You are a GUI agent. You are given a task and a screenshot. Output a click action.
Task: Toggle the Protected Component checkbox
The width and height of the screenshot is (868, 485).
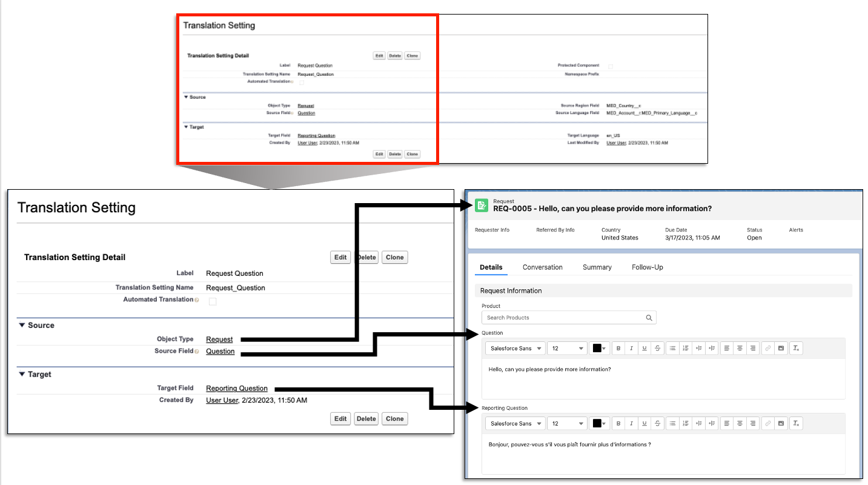coord(611,66)
